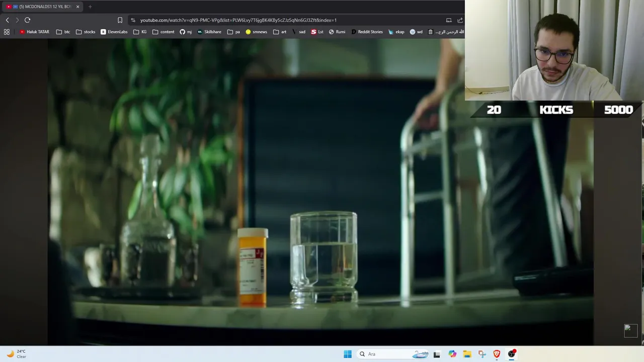Viewport: 644px width, 362px height.
Task: Launch Copilot from the taskbar
Action: tap(452, 354)
